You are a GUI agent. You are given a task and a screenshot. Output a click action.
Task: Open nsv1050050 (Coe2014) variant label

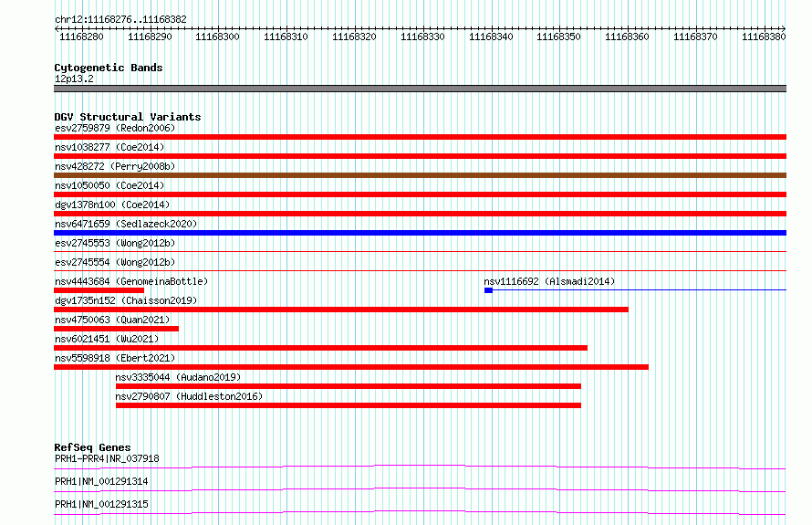click(109, 185)
